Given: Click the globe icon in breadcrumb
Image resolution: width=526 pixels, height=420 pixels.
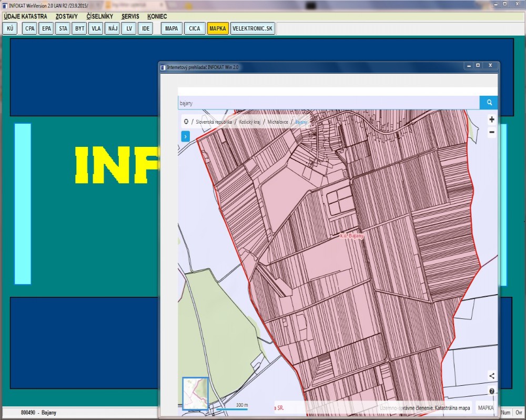Looking at the screenshot, I should (x=186, y=122).
